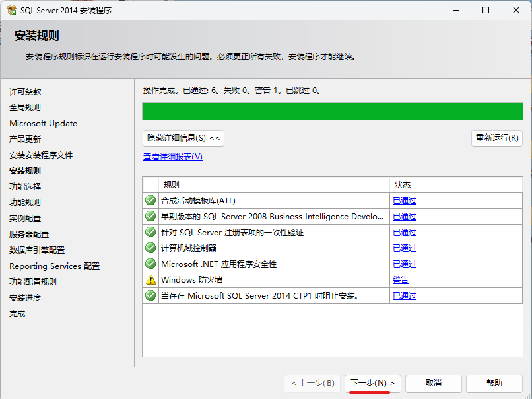The width and height of the screenshot is (532, 399).
Task: Click the SQL Server setup title bar icon
Action: [11, 10]
